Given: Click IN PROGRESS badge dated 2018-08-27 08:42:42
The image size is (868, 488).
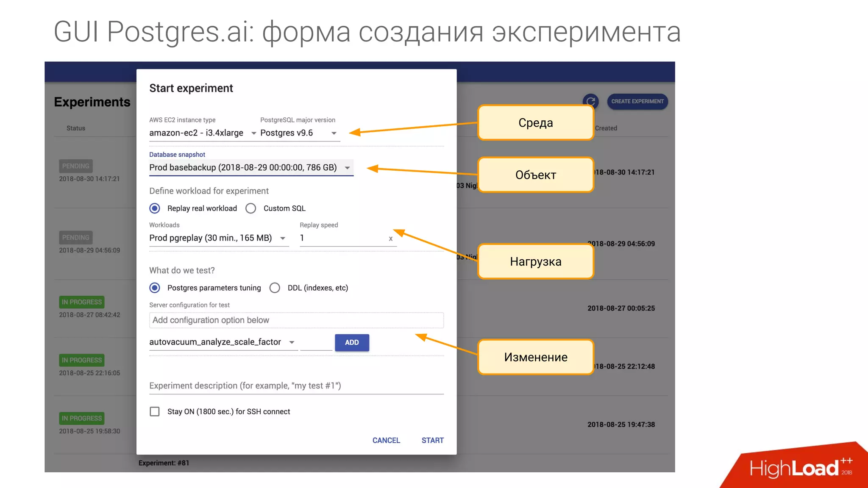Looking at the screenshot, I should click(x=82, y=302).
